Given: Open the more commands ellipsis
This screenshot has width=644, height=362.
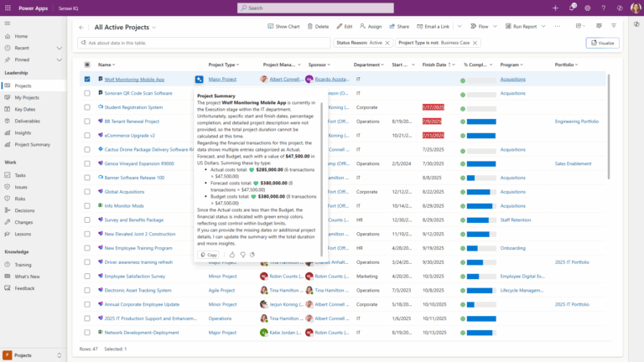Looking at the screenshot, I should [558, 26].
